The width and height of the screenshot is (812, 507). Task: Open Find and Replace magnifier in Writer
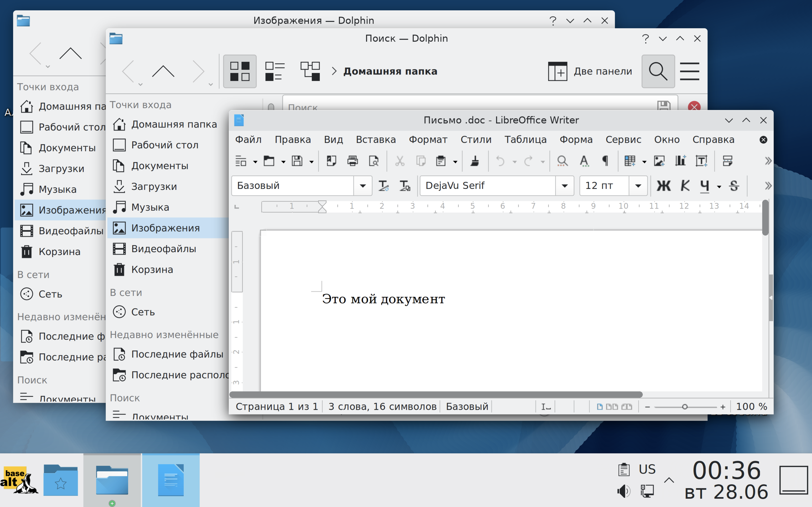point(562,161)
